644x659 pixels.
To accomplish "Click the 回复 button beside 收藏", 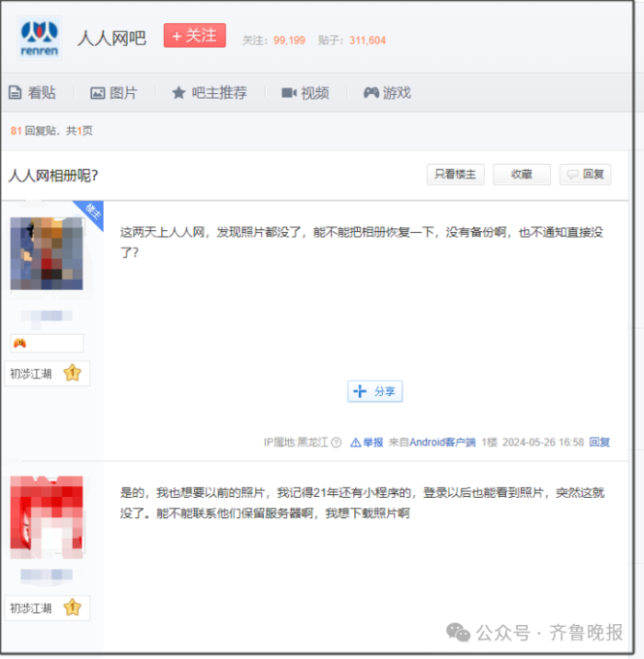I will tap(585, 175).
